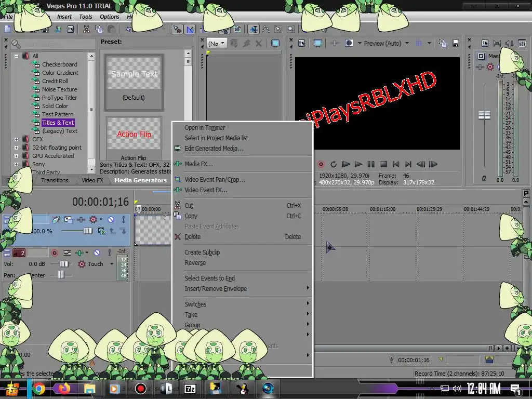Viewport: 532px width, 399px height.
Task: Click Track Motion icon on video track
Action: click(68, 220)
